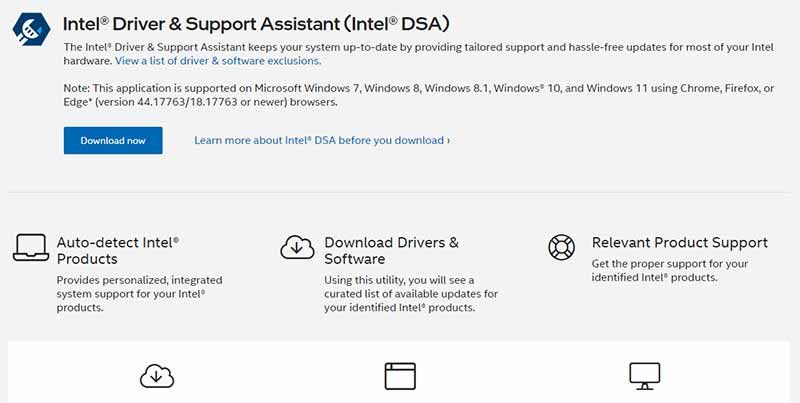Screen dimensions: 800x403
Task: Click the Auto-detect Intel Products heading
Action: coord(118,250)
